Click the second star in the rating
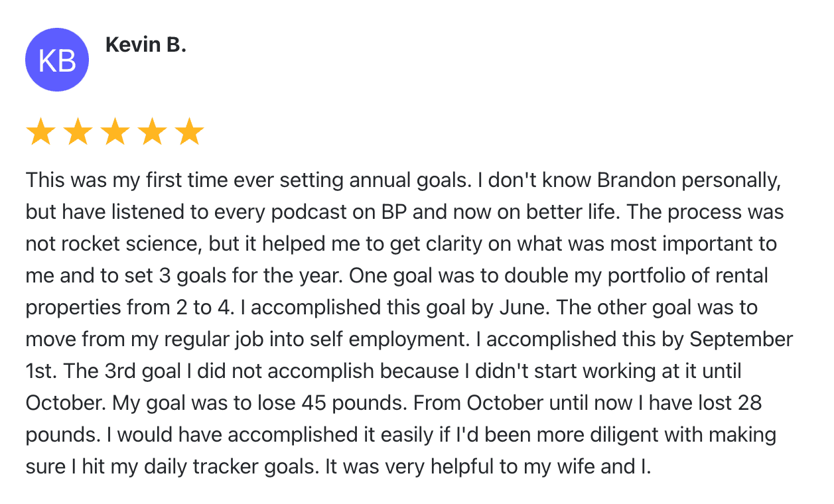Screen dimensions: 834x504 point(78,133)
